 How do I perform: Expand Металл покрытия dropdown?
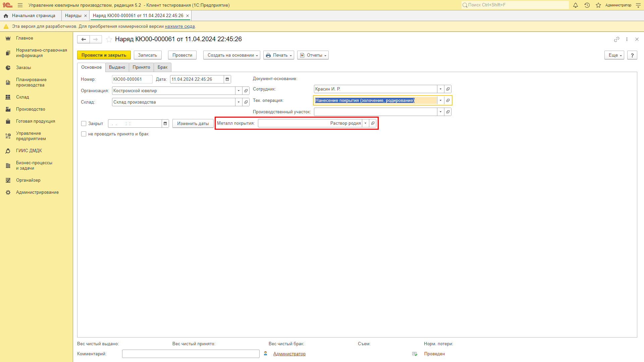coord(366,123)
